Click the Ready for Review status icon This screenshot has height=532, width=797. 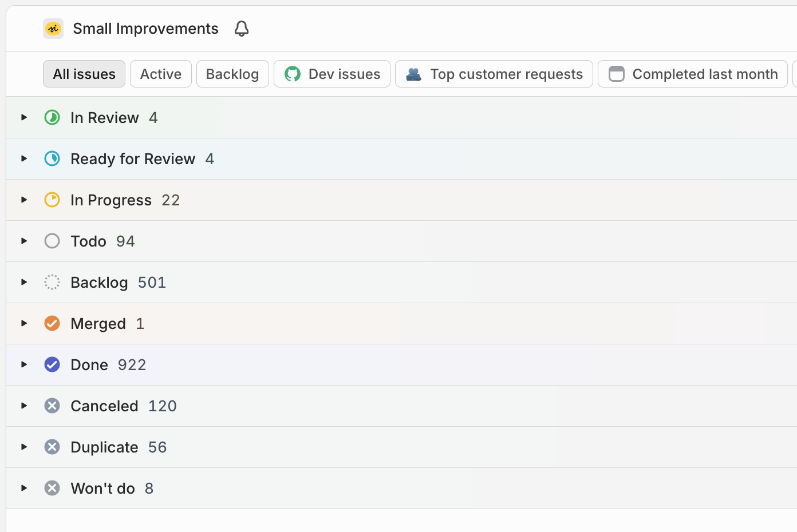[x=52, y=159]
